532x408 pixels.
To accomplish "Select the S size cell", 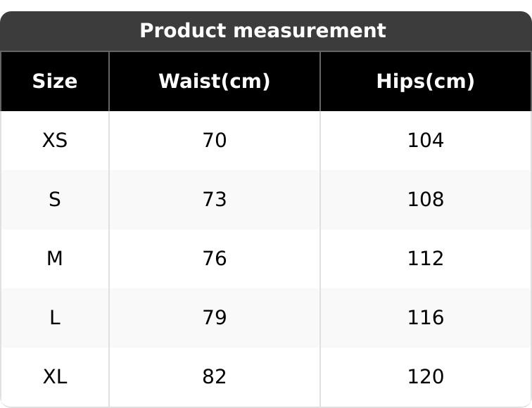I will (x=55, y=200).
